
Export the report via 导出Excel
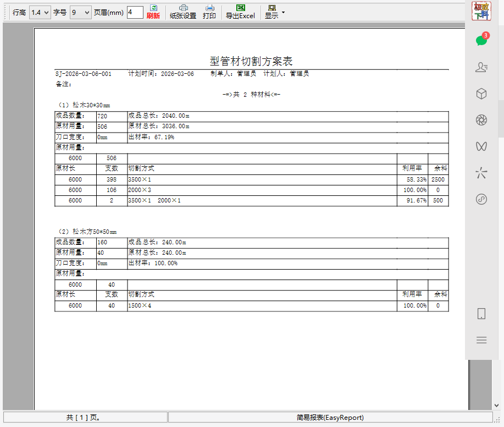[240, 12]
